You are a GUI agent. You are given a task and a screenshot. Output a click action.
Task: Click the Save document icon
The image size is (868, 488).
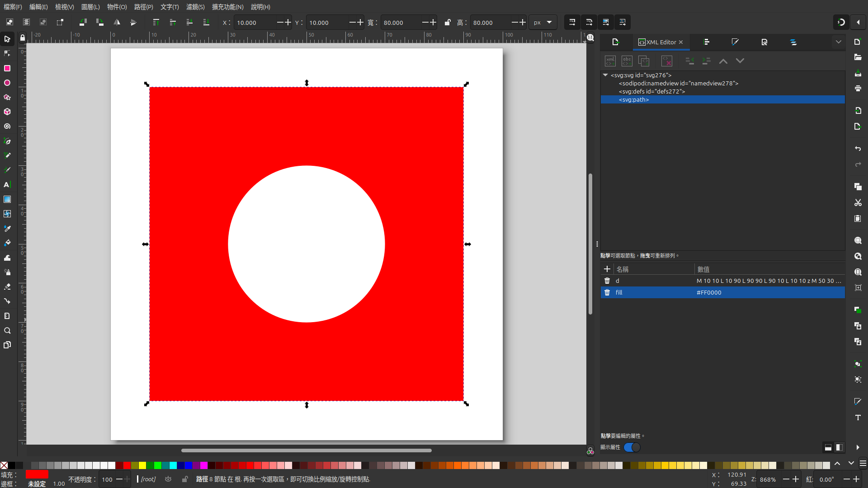858,73
